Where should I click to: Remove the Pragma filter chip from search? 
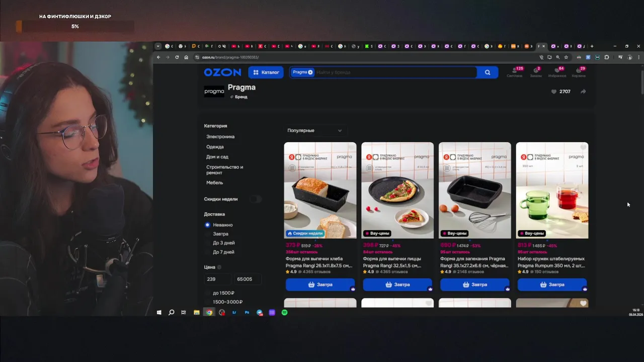(310, 72)
